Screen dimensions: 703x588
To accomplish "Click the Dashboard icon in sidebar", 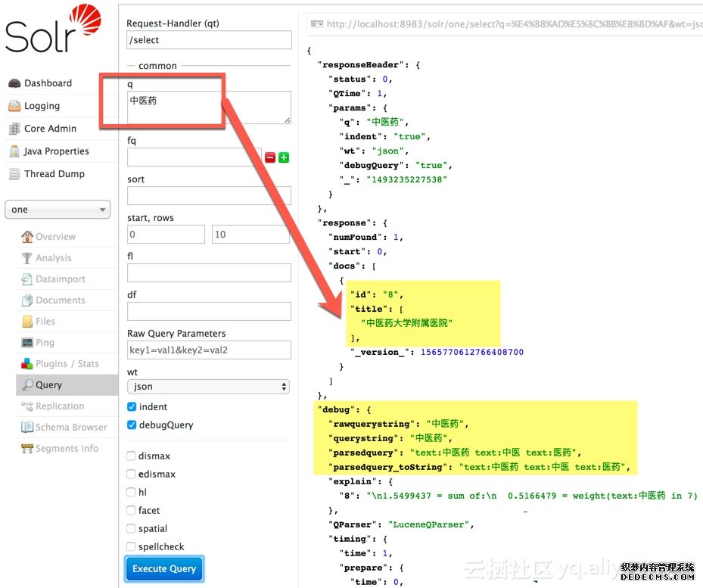I will pos(14,83).
